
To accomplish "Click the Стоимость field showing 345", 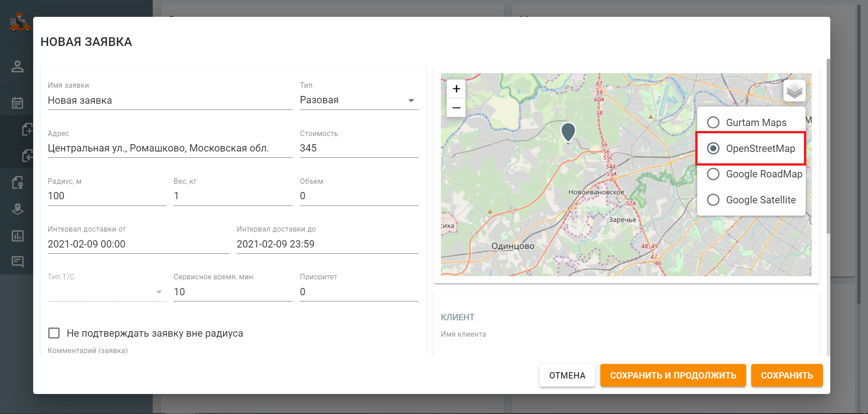I will point(359,148).
